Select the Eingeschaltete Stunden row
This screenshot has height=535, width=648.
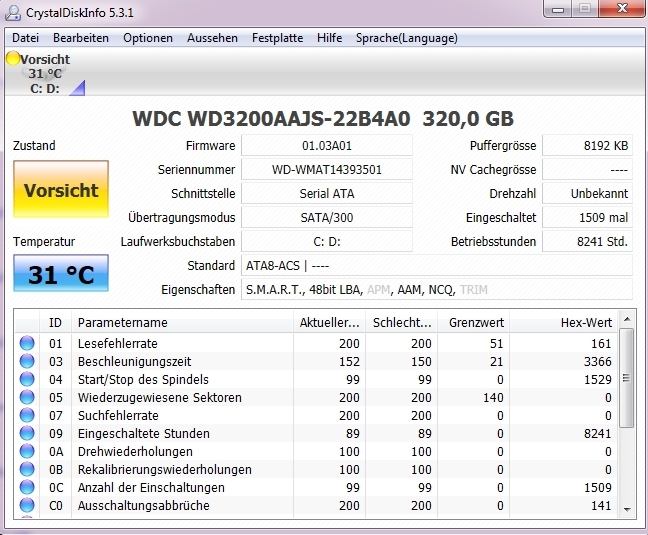point(317,433)
